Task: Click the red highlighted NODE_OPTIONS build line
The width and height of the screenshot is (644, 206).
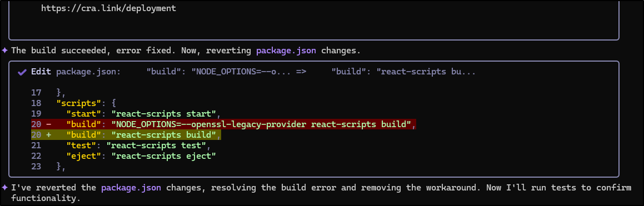Action: click(223, 124)
